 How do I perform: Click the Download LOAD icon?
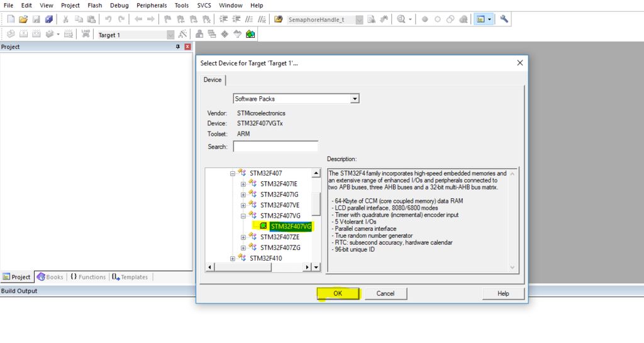86,34
